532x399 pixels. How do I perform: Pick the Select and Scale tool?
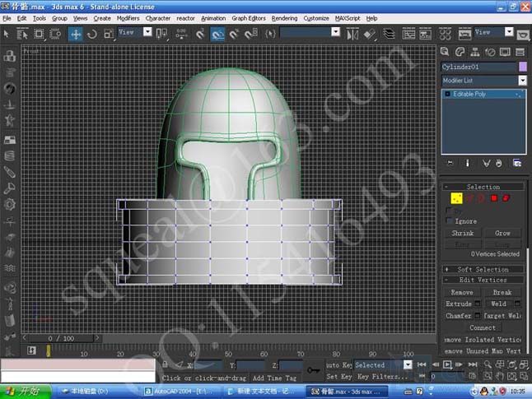pos(108,34)
